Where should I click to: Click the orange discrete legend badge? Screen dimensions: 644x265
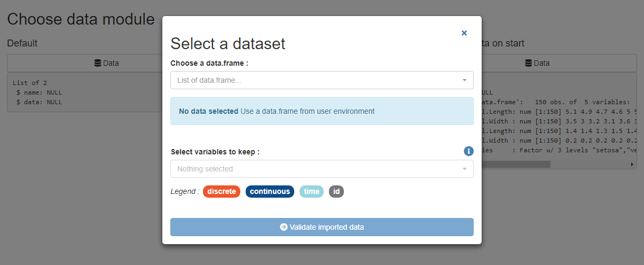click(x=222, y=191)
